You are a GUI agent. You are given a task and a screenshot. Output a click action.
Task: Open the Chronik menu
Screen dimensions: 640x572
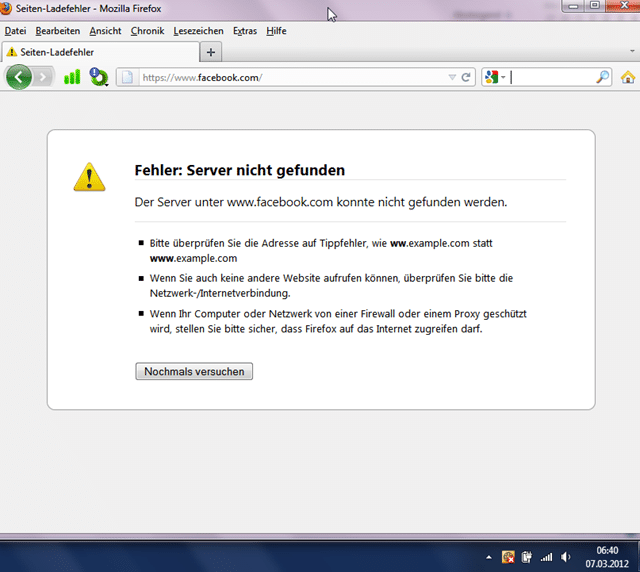point(147,31)
